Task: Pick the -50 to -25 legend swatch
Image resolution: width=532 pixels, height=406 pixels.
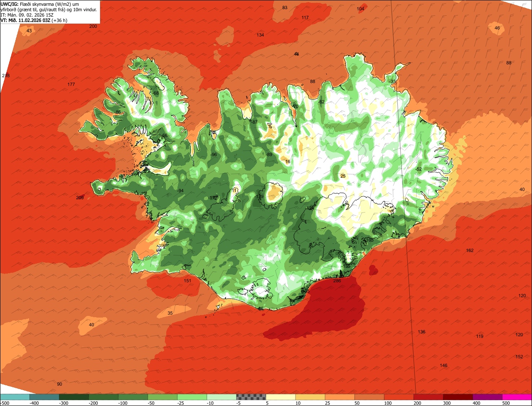Action: pyautogui.click(x=163, y=397)
